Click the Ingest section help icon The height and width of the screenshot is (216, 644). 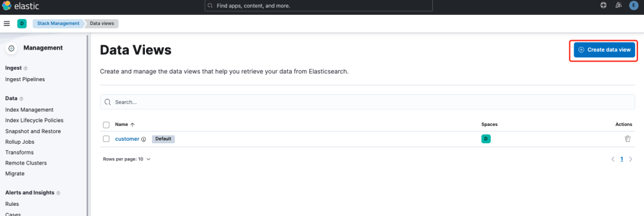pos(26,68)
